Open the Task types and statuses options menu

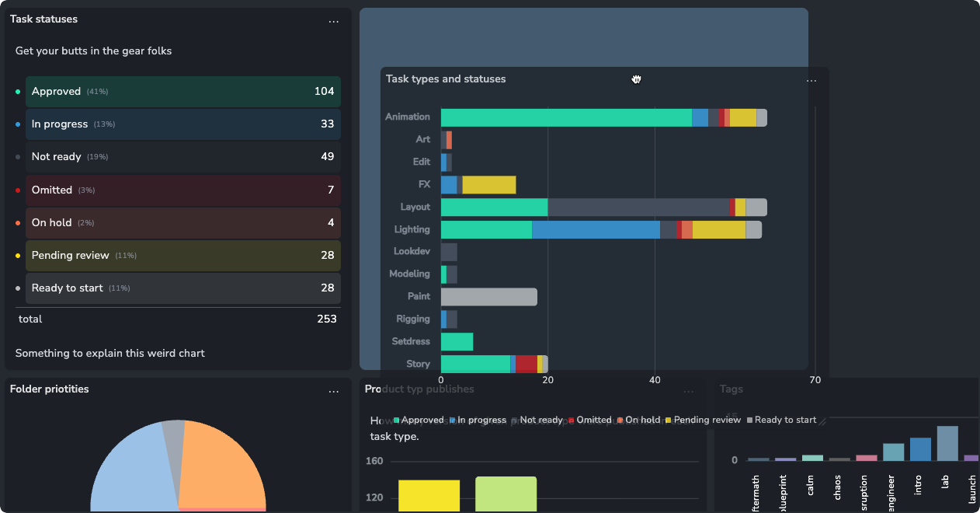pyautogui.click(x=811, y=81)
